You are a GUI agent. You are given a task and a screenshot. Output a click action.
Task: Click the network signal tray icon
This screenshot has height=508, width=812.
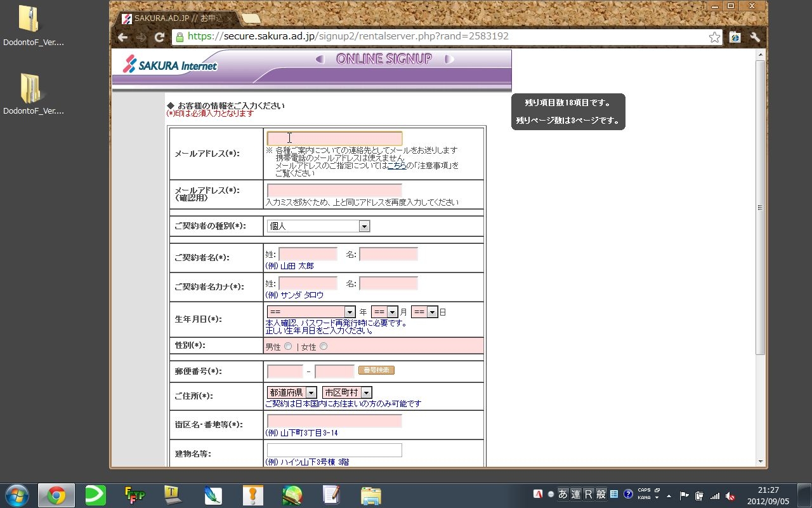pos(715,495)
